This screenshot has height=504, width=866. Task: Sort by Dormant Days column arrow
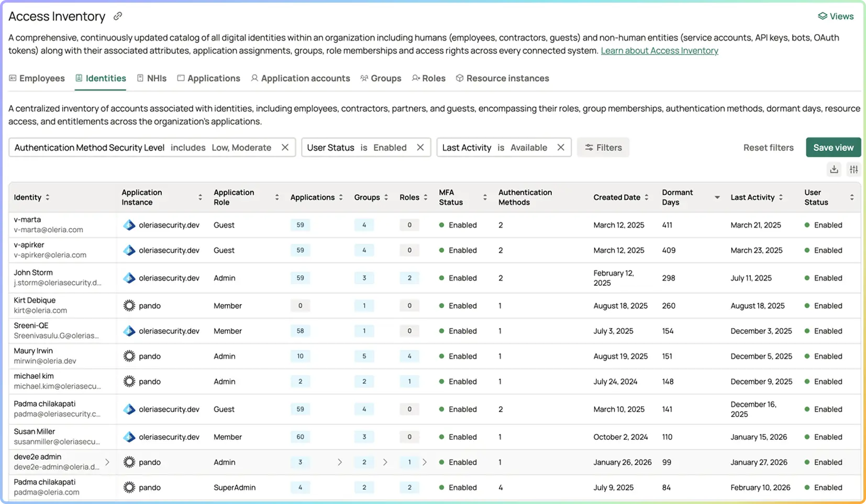[x=717, y=197]
